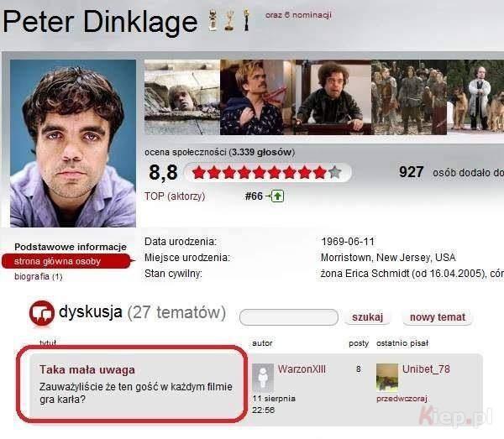Click the first award statuette icon
Image resolution: width=504 pixels, height=439 pixels.
coord(213,20)
